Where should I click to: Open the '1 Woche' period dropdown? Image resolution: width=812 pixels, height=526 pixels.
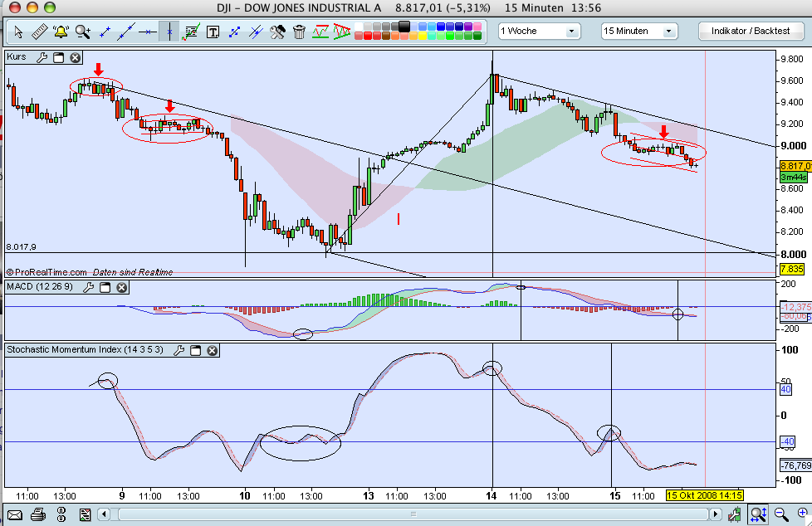pos(539,31)
